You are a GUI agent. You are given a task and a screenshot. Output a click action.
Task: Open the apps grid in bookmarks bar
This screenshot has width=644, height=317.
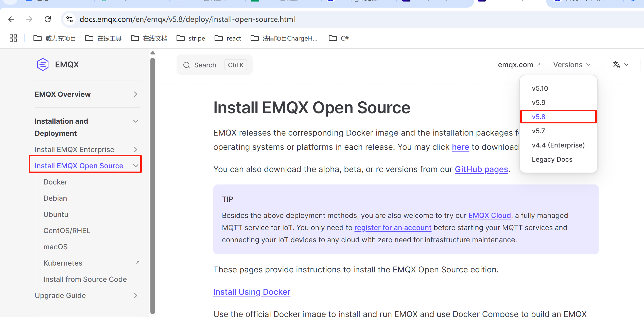pos(13,38)
